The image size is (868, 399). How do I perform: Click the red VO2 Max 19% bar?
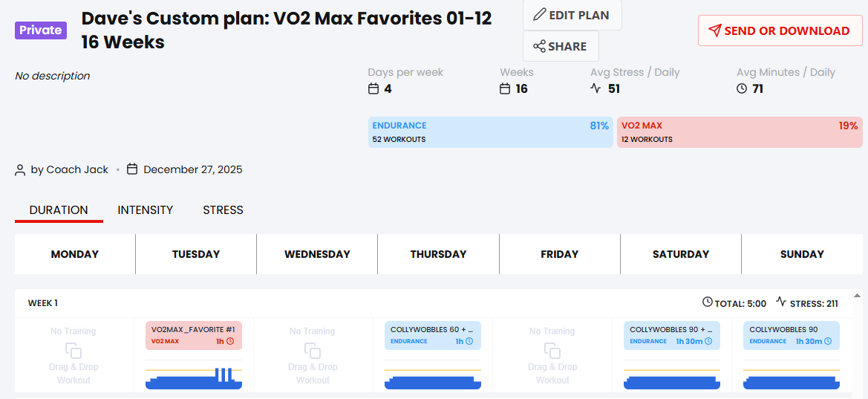coord(740,132)
